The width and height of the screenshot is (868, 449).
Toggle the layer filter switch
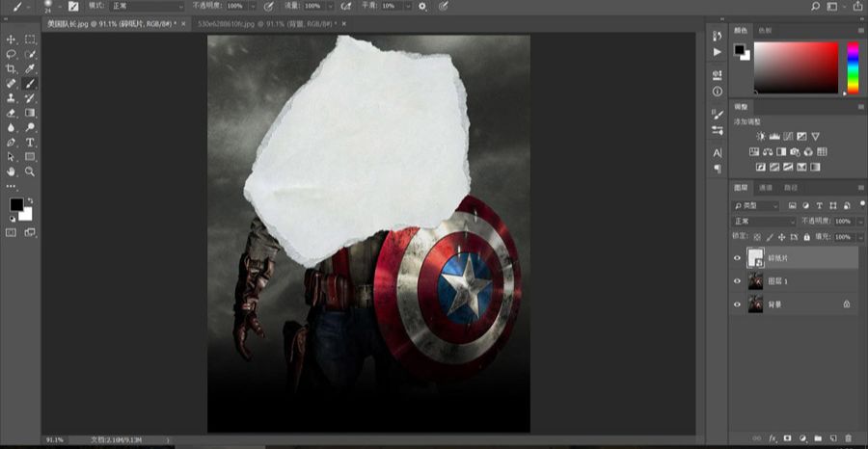[860, 205]
